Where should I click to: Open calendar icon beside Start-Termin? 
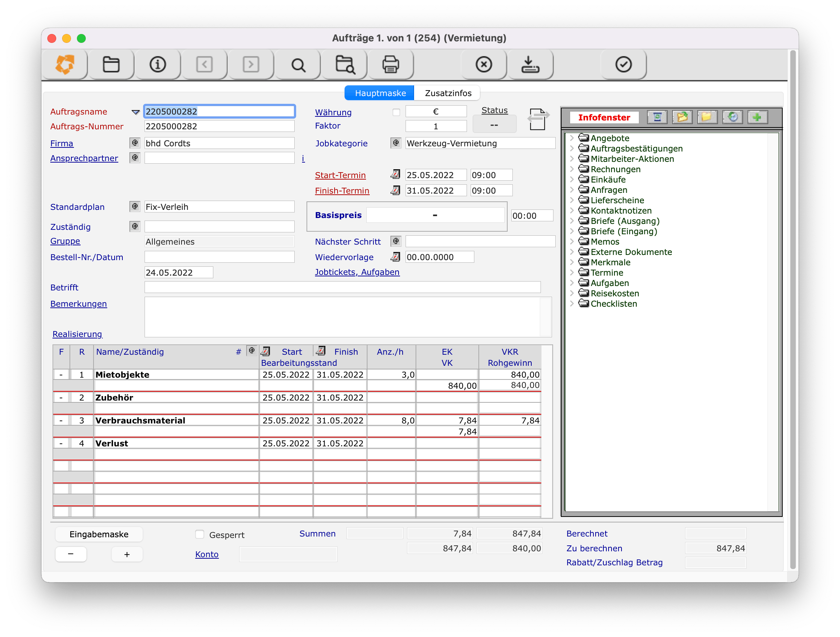click(395, 175)
